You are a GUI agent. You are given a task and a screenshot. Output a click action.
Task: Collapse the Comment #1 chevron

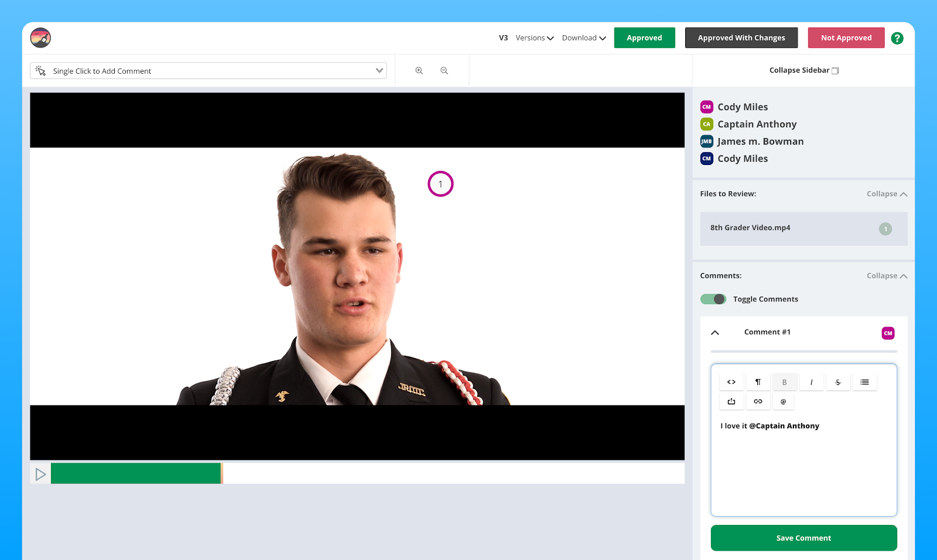point(715,332)
